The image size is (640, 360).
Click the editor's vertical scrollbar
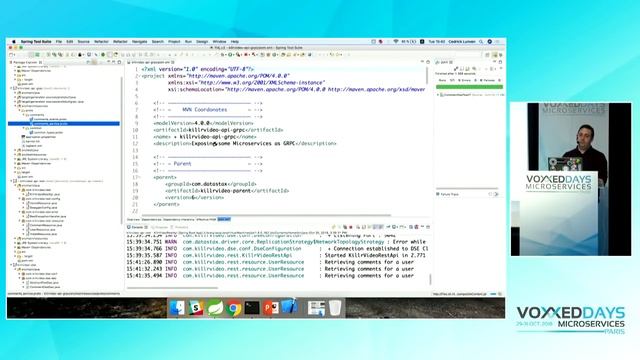click(427, 75)
